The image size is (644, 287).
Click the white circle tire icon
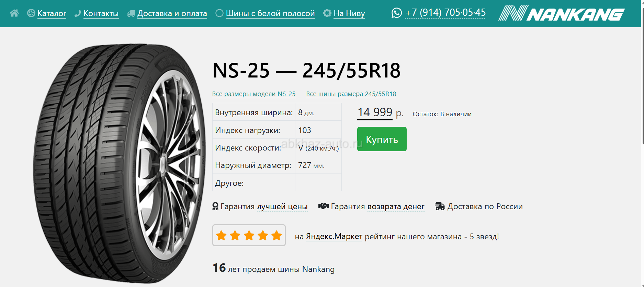click(x=219, y=13)
